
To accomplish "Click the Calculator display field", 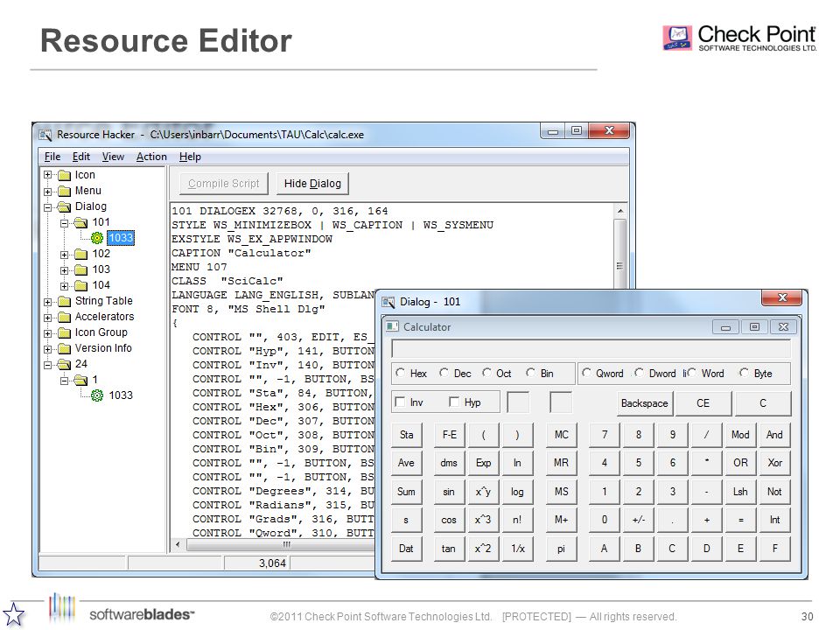I will coord(591,349).
